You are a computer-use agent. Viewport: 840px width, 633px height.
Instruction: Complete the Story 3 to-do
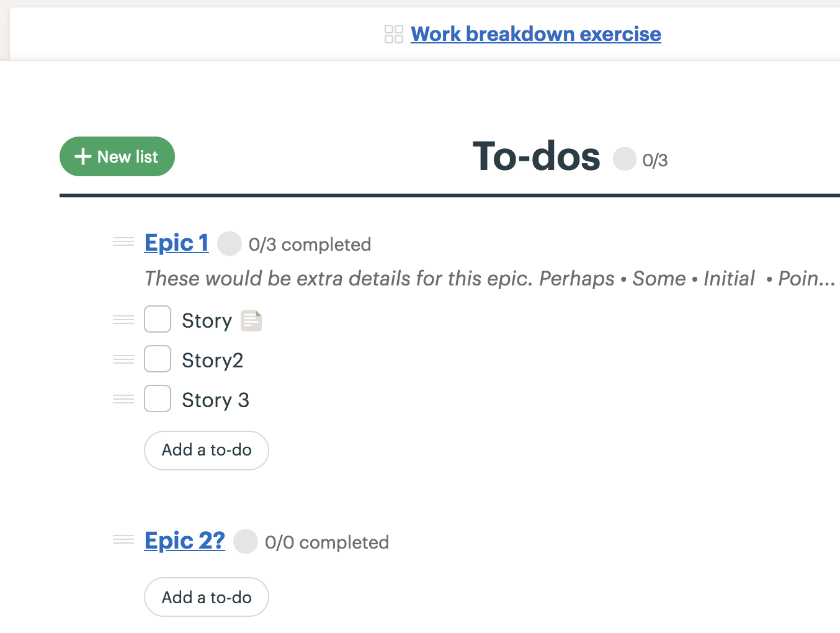(158, 398)
